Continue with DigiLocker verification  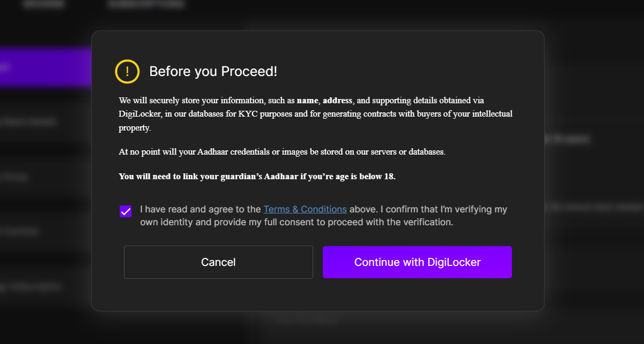tap(417, 262)
